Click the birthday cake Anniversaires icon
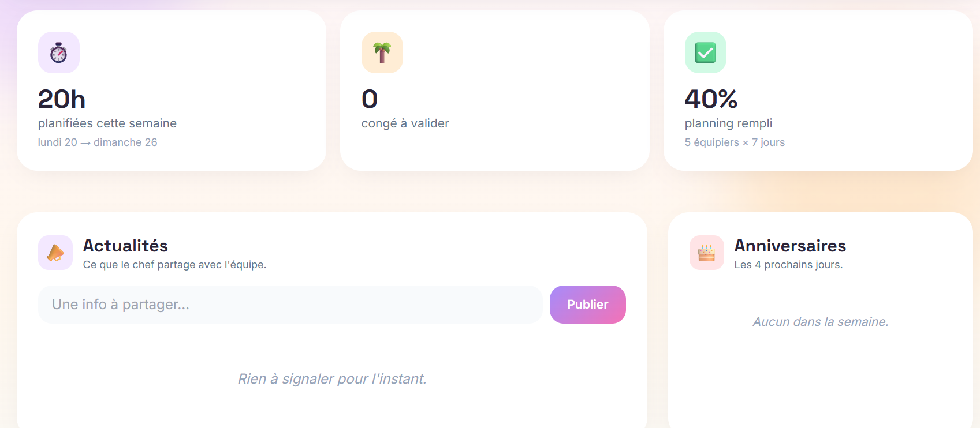The width and height of the screenshot is (980, 428). pos(706,252)
